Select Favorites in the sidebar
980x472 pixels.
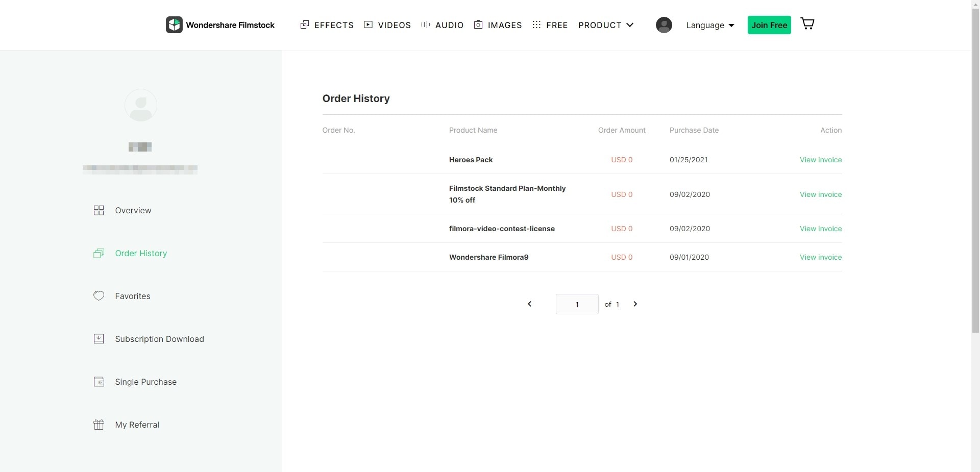pyautogui.click(x=133, y=296)
